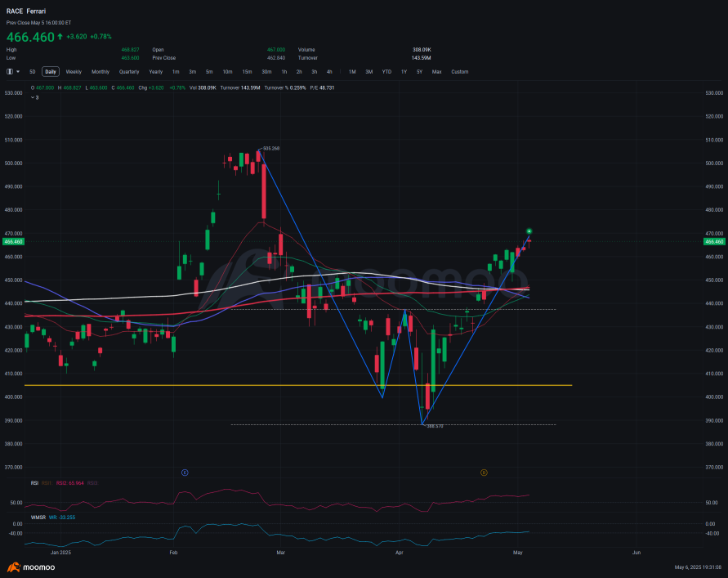Click the green 466.460 price tag on left axis
This screenshot has height=578, width=728.
coord(13,242)
